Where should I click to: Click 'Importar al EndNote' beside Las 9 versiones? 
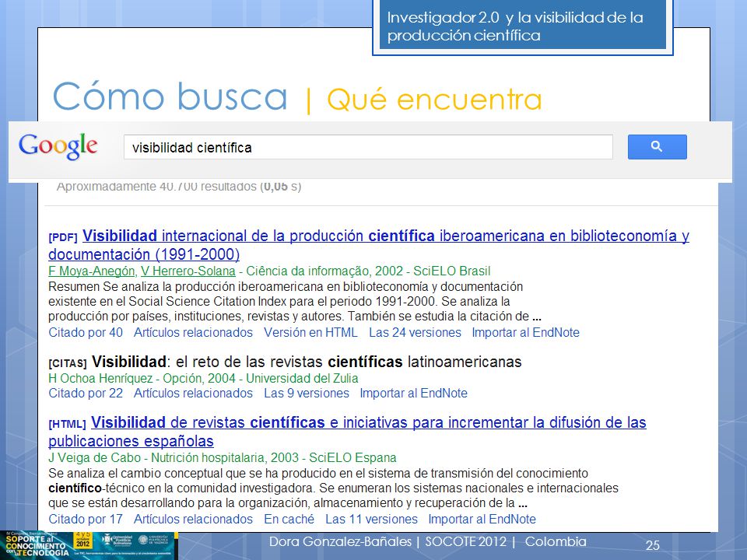coord(413,393)
